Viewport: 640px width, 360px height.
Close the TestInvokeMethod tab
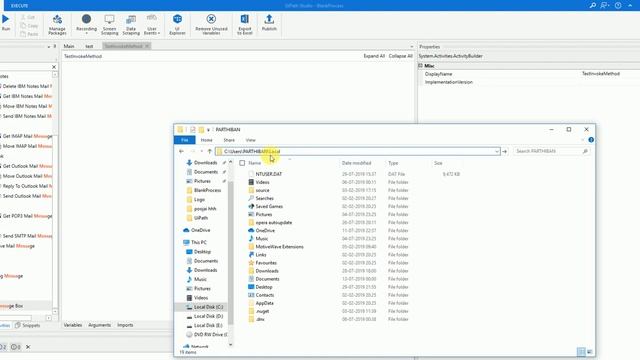coord(147,46)
